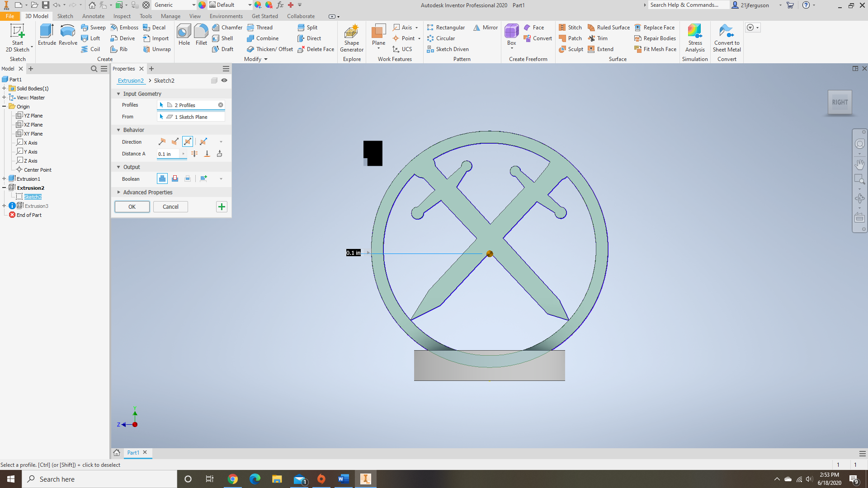Select the Fillet tool
Image resolution: width=868 pixels, height=488 pixels.
[201, 35]
